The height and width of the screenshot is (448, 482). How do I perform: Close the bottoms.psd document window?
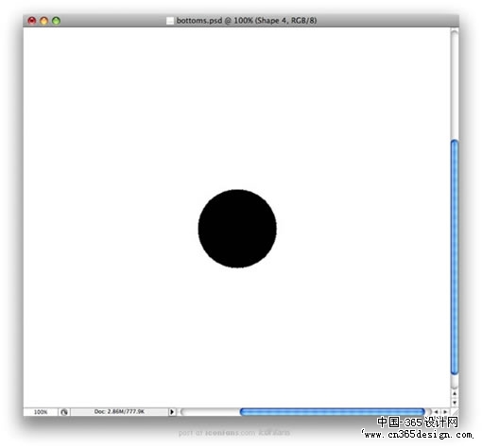point(32,21)
